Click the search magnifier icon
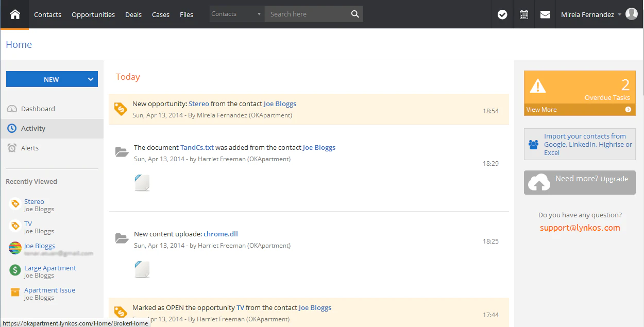Image resolution: width=644 pixels, height=327 pixels. pos(355,14)
